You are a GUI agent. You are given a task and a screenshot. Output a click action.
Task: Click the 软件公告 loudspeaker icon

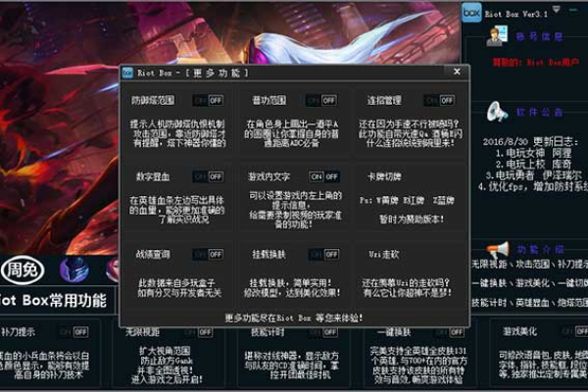[497, 112]
